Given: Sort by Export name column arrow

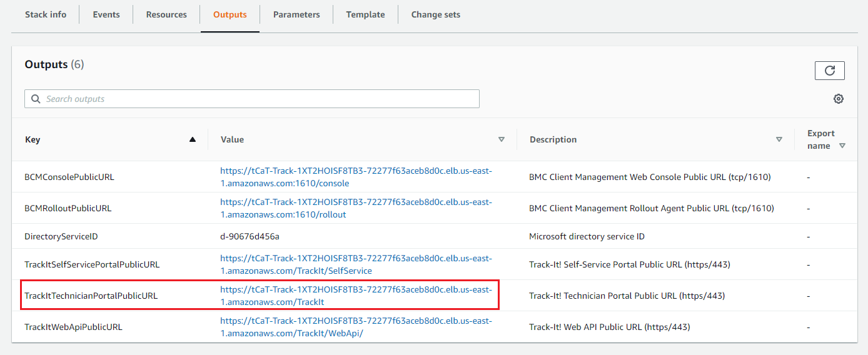Looking at the screenshot, I should (842, 146).
